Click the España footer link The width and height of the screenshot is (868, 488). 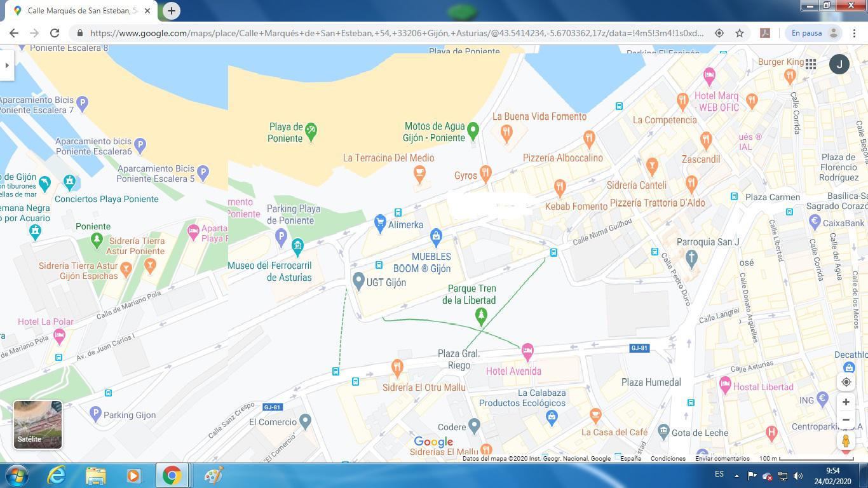tap(630, 458)
